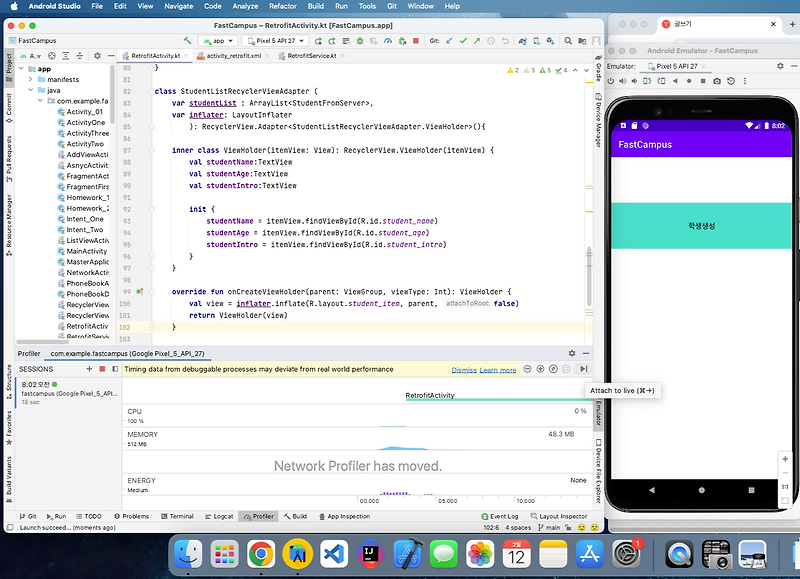Viewport: 800px width, 579px height.
Task: Open the Refactor menu
Action: [283, 6]
